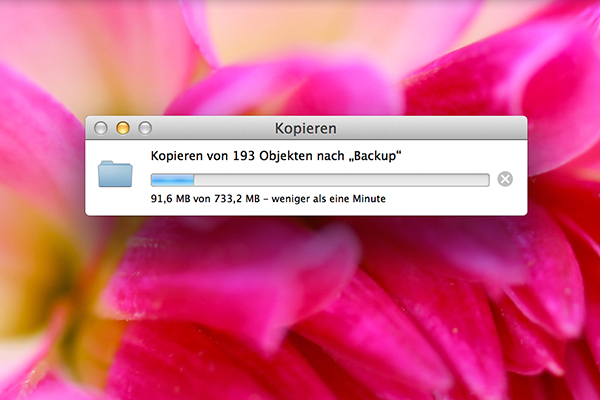
Task: Click the grey close button in title bar
Action: pyautogui.click(x=101, y=128)
